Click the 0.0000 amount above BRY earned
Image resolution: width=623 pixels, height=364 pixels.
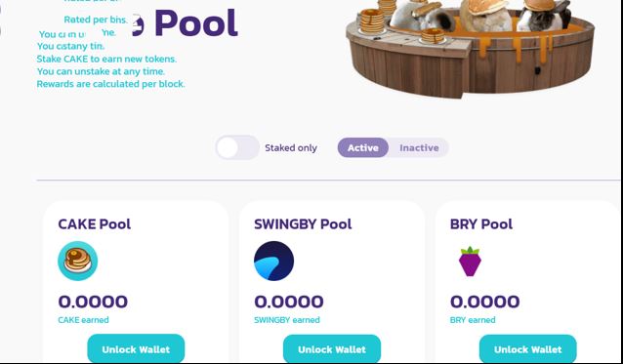(484, 302)
